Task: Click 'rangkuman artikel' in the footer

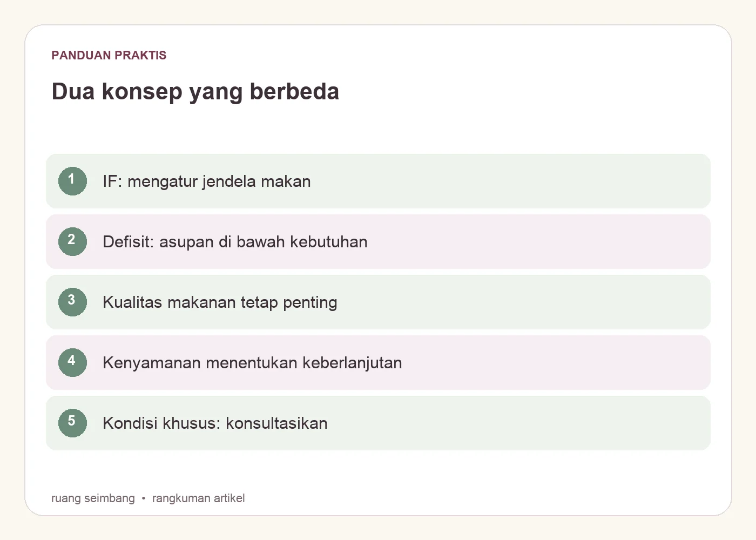Action: pyautogui.click(x=198, y=498)
